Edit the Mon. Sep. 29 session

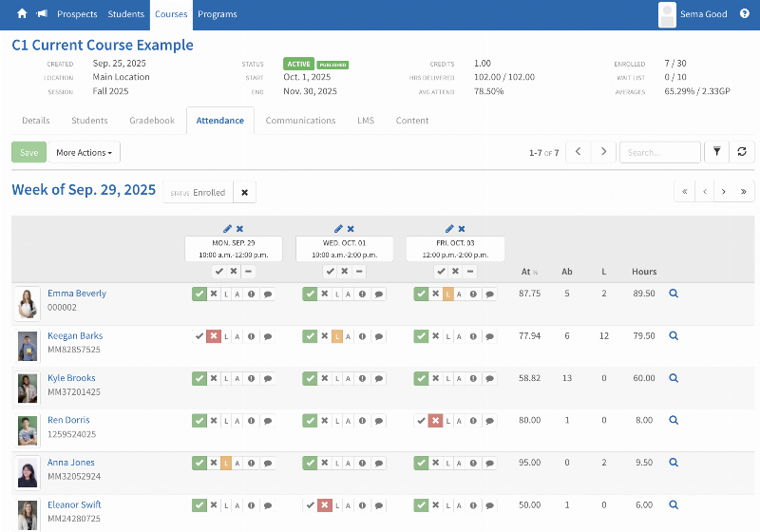(227, 229)
